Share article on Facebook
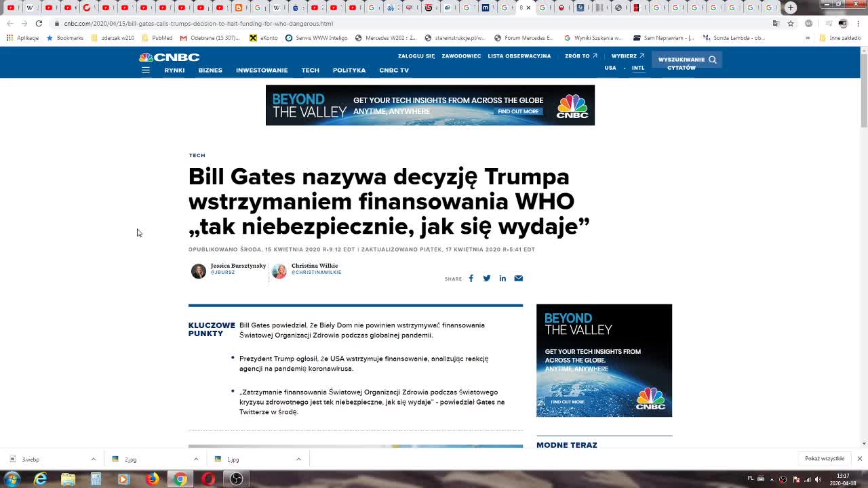 coord(471,279)
